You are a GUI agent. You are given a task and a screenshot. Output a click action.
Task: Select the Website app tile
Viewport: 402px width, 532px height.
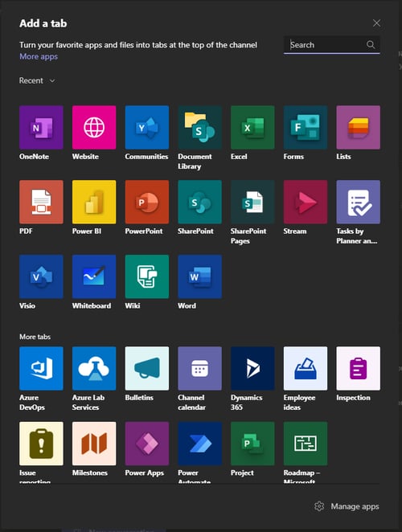tap(94, 127)
